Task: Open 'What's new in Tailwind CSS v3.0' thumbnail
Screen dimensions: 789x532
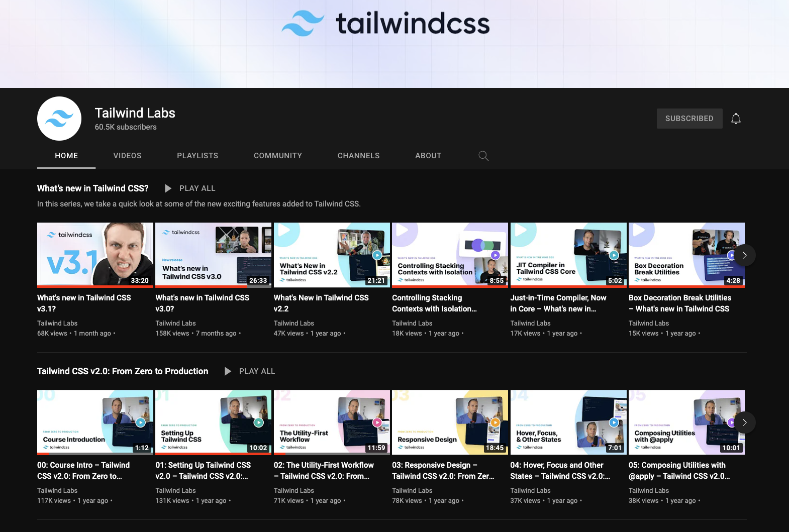Action: pyautogui.click(x=214, y=255)
